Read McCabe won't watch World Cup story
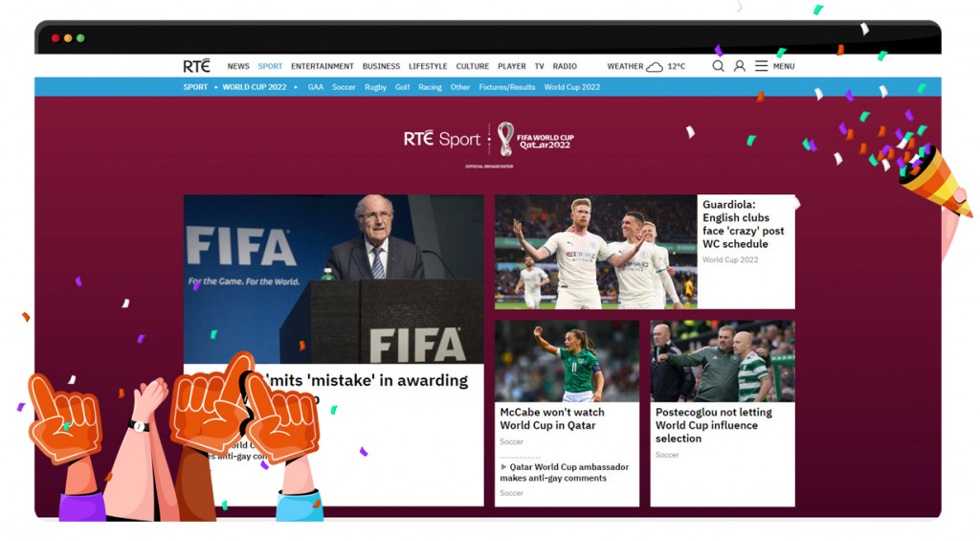The height and width of the screenshot is (541, 980). coord(552,418)
